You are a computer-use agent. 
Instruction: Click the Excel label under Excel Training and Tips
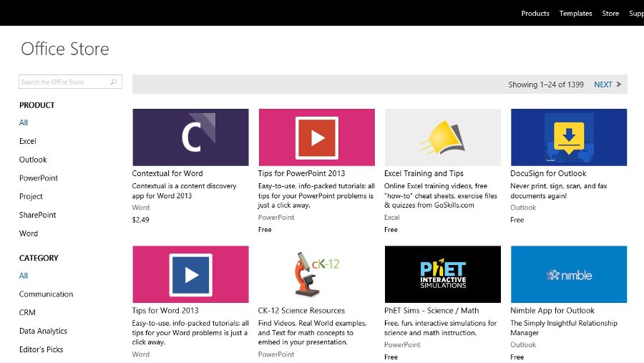(x=392, y=217)
